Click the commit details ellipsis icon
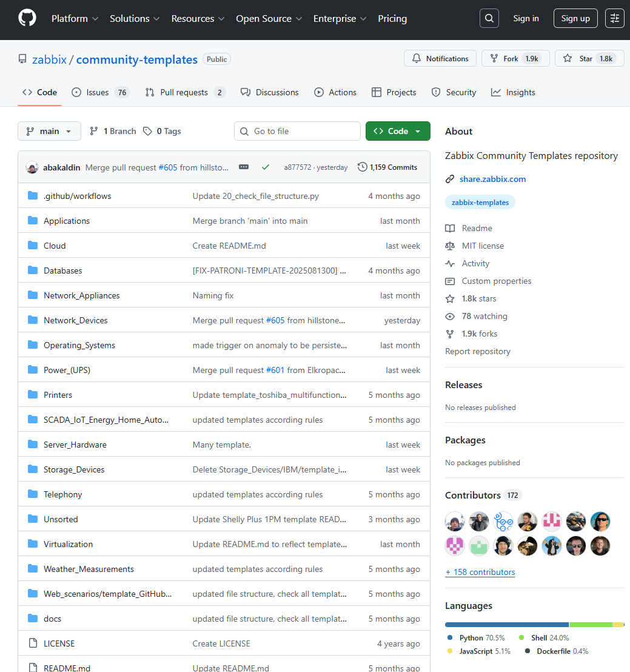 (x=244, y=167)
